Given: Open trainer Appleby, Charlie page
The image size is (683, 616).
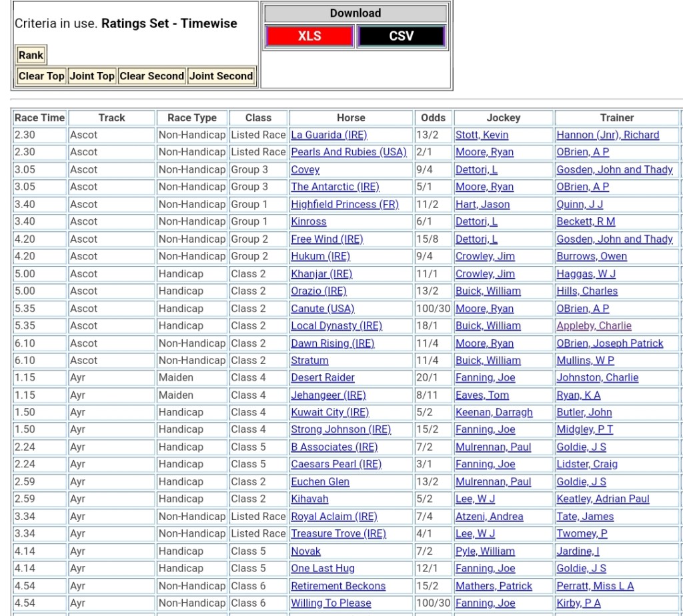Looking at the screenshot, I should click(594, 325).
